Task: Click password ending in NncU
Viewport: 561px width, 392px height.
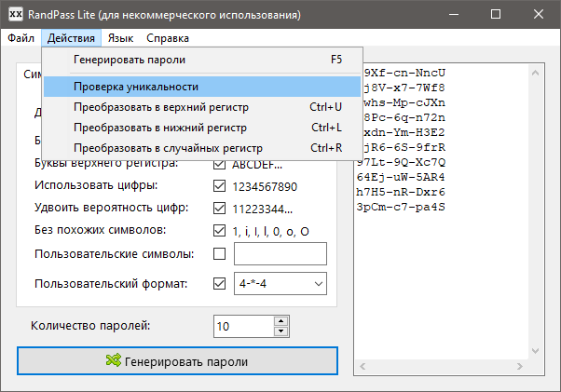Action: coord(404,73)
